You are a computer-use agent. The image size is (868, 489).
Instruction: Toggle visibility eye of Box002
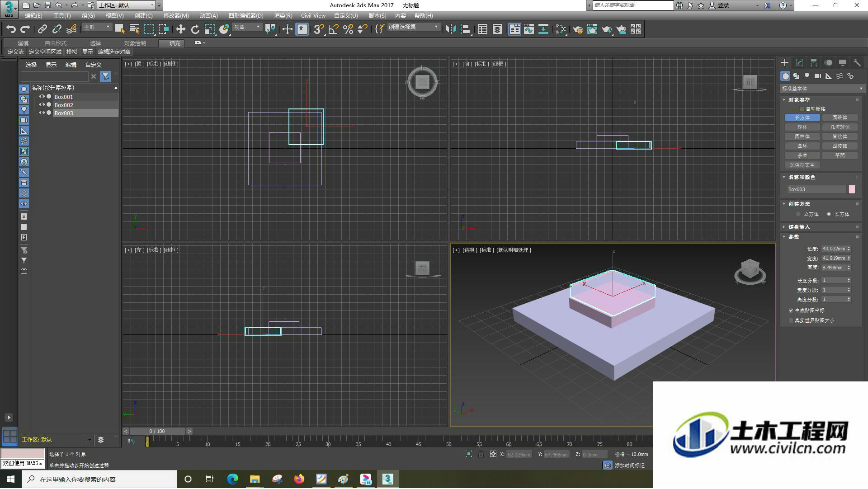(x=42, y=105)
